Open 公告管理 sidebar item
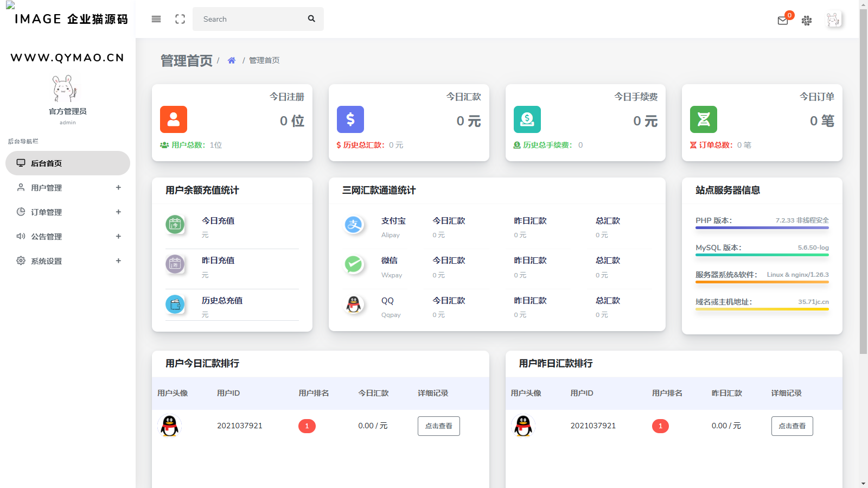Image resolution: width=868 pixels, height=488 pixels. point(68,237)
